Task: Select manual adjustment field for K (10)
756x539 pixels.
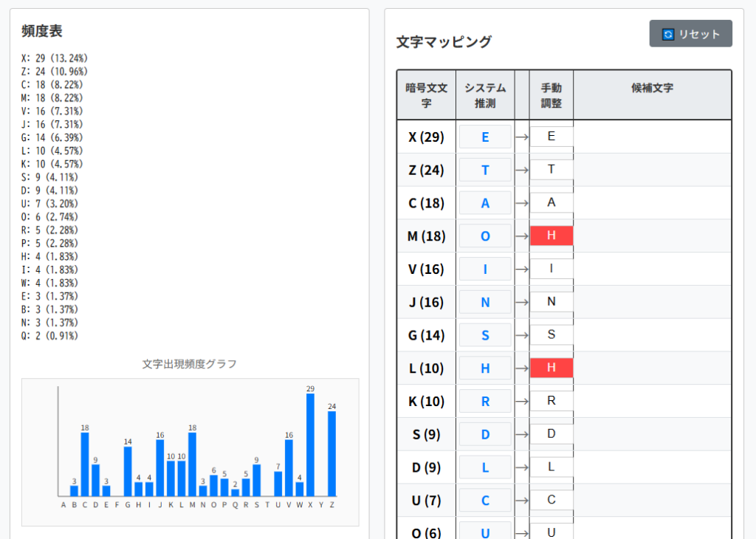Action: (551, 401)
